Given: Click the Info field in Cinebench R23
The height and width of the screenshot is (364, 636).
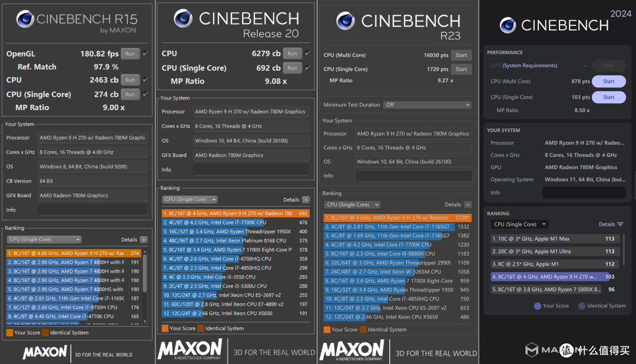Looking at the screenshot, I should pos(414,176).
